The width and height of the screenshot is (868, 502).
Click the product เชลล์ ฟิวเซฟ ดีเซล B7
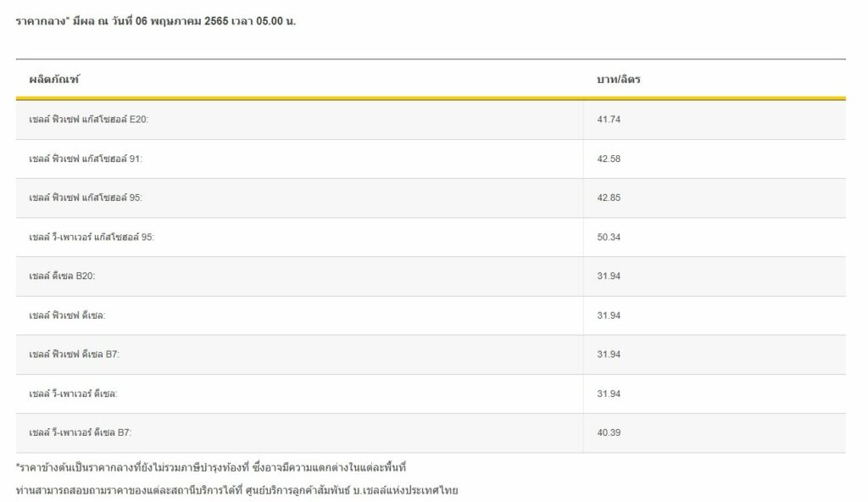coord(75,354)
